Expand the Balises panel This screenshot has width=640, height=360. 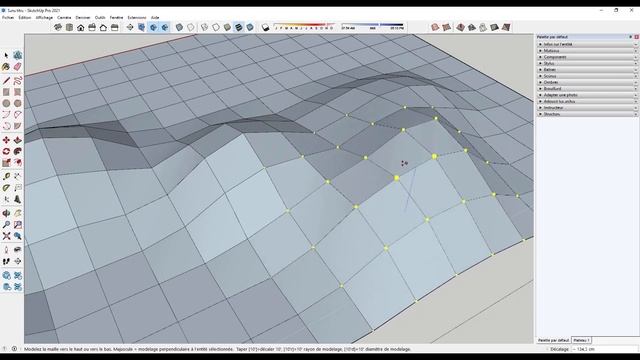(587, 70)
